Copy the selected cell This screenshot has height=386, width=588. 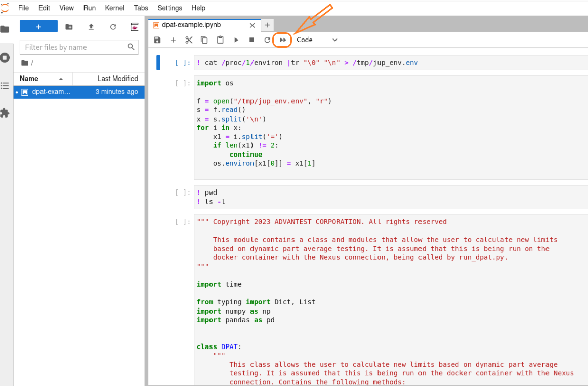(x=204, y=40)
